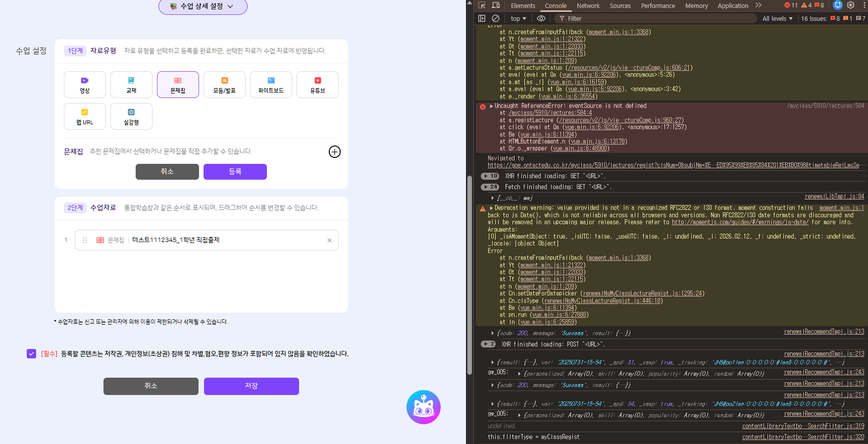Choose the 유튜브 material type
The width and height of the screenshot is (868, 444).
click(317, 85)
